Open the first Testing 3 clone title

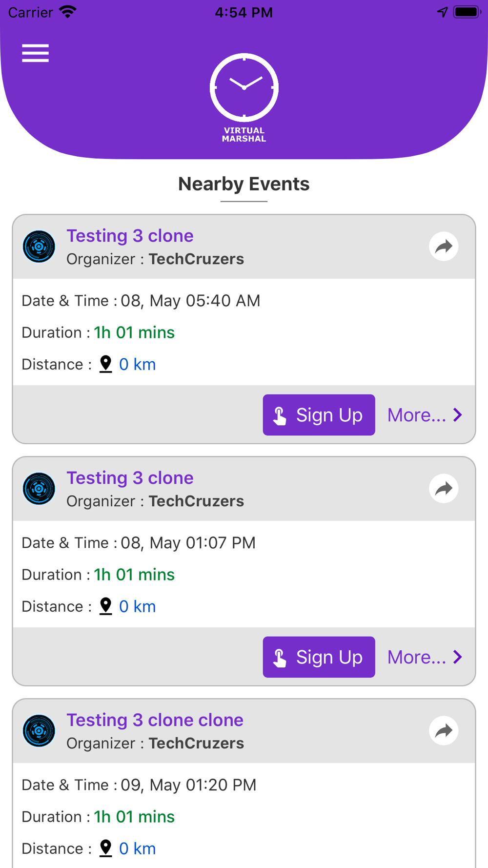[130, 236]
